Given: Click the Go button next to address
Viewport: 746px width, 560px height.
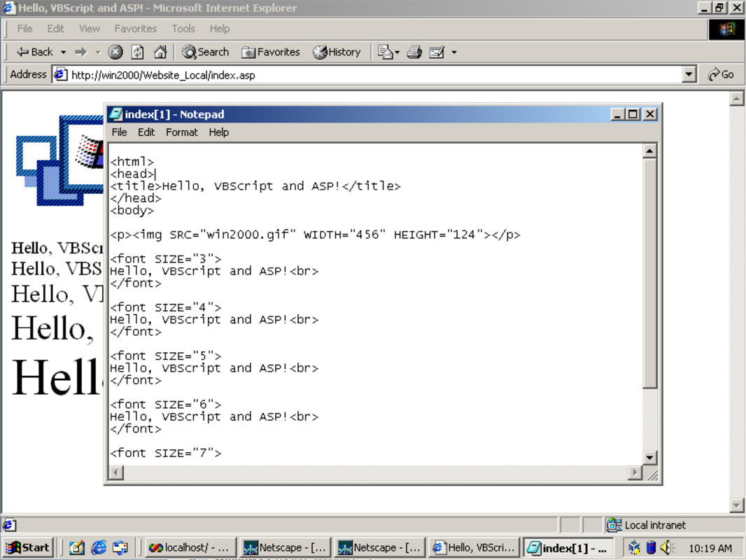Looking at the screenshot, I should point(721,74).
